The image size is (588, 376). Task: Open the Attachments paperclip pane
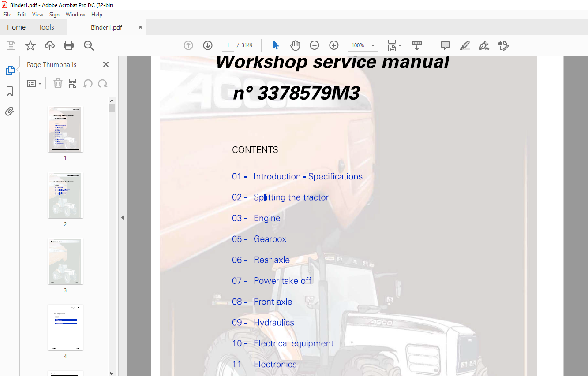(10, 112)
